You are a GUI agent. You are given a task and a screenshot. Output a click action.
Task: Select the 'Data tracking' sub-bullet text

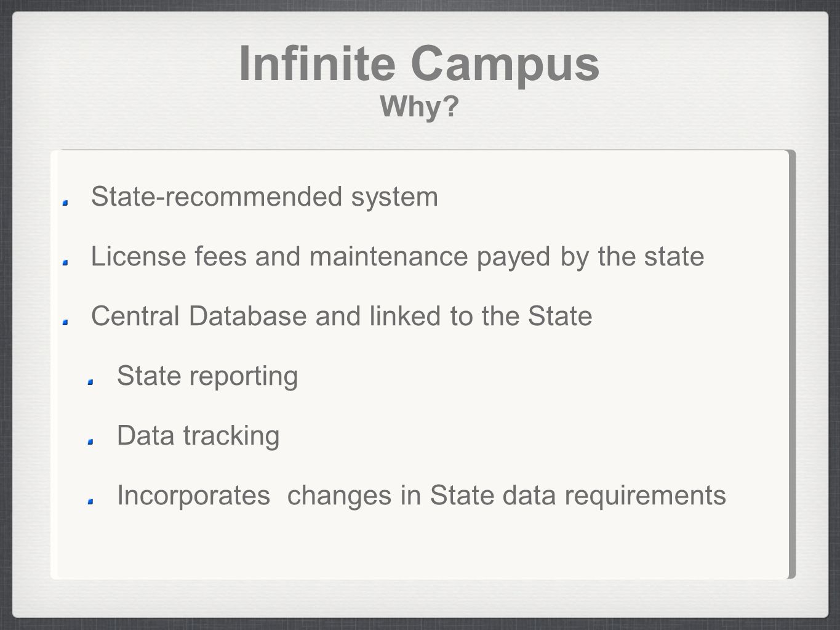(198, 436)
